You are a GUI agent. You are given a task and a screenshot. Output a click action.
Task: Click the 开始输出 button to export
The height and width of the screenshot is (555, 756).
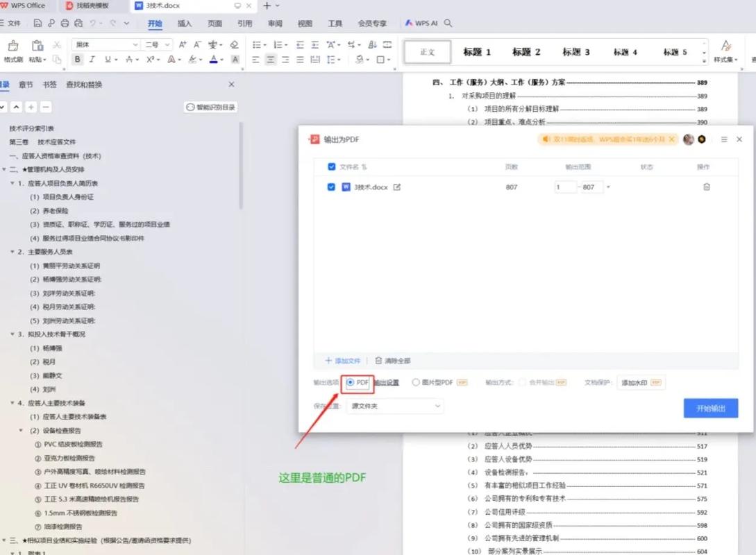pos(710,408)
